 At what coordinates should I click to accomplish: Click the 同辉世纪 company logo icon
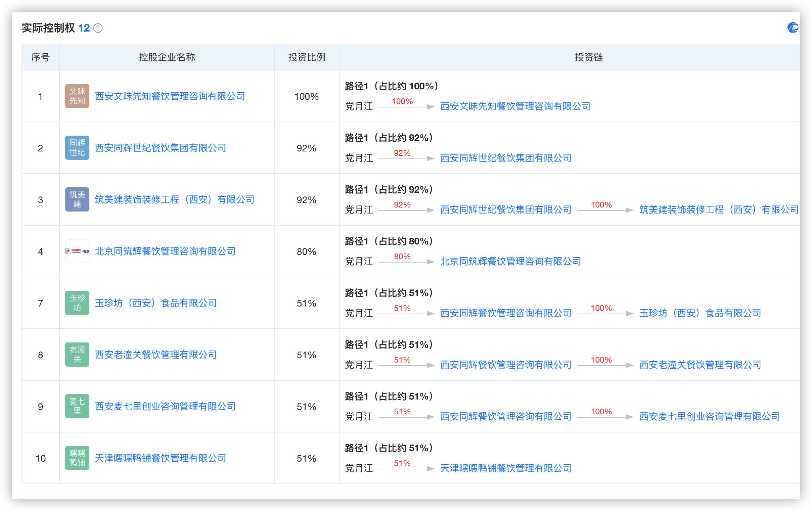pyautogui.click(x=77, y=148)
